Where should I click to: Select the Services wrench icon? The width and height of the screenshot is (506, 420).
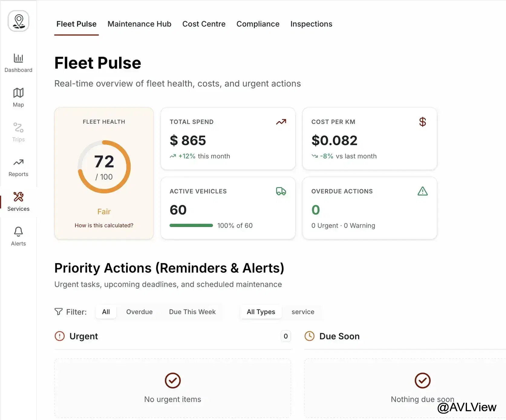18,197
